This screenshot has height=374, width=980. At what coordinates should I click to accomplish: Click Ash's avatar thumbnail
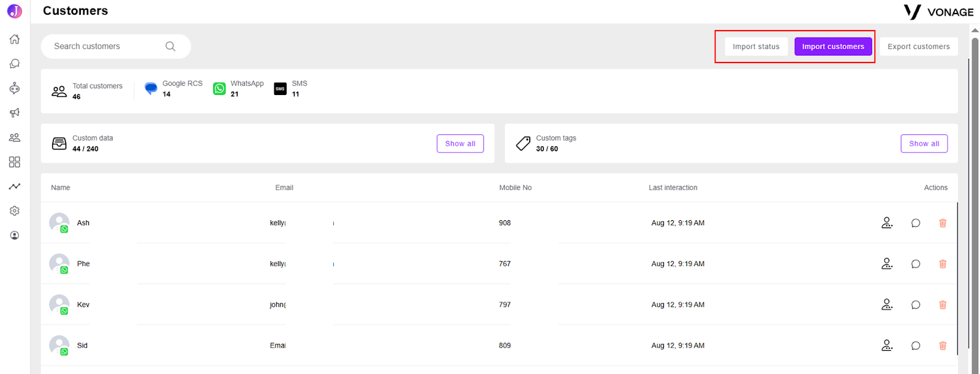coord(59,223)
